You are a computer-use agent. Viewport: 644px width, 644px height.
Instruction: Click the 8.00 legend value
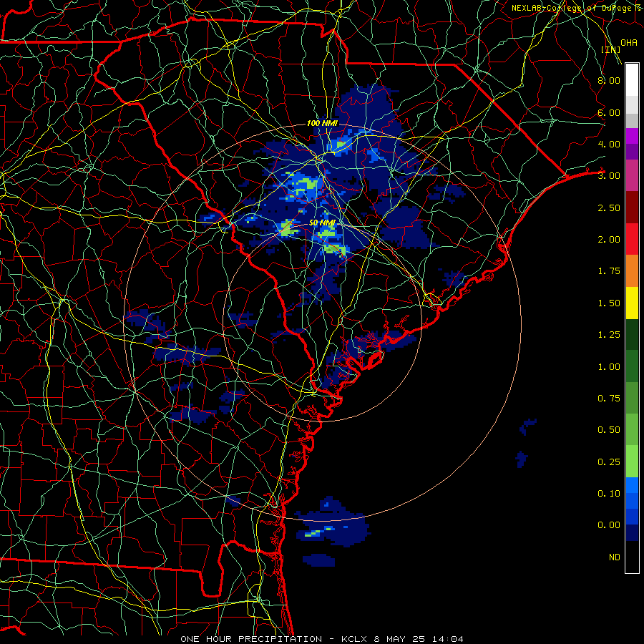609,80
